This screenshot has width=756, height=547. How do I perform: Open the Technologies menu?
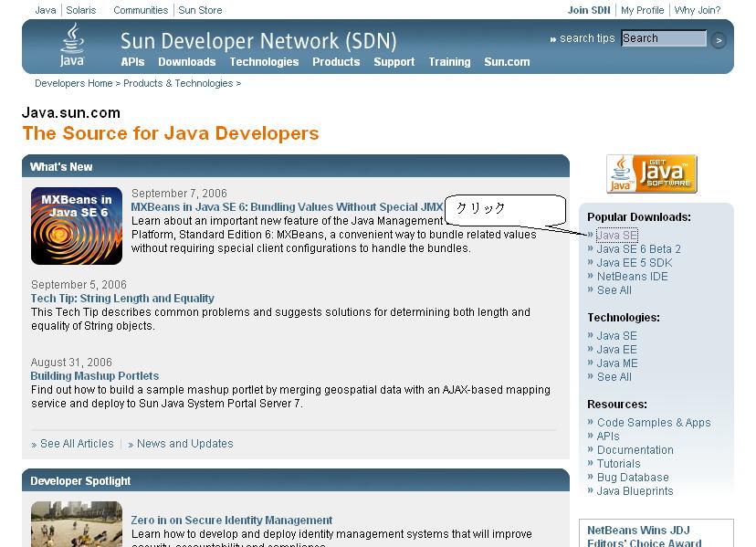[x=264, y=62]
